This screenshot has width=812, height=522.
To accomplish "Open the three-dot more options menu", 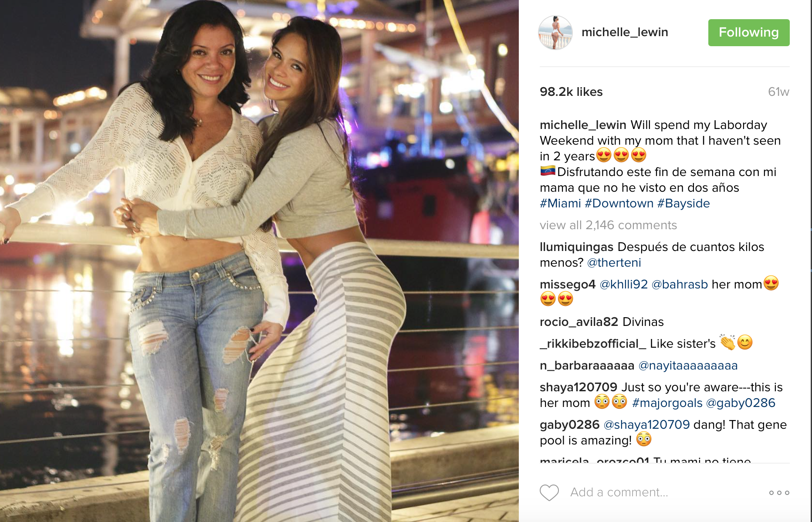I will [x=779, y=493].
